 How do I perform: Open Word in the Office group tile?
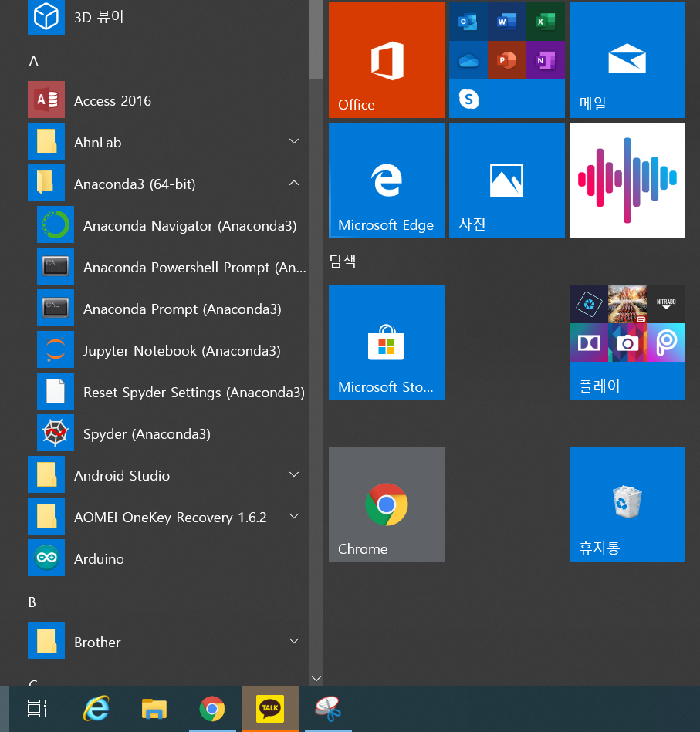(507, 22)
